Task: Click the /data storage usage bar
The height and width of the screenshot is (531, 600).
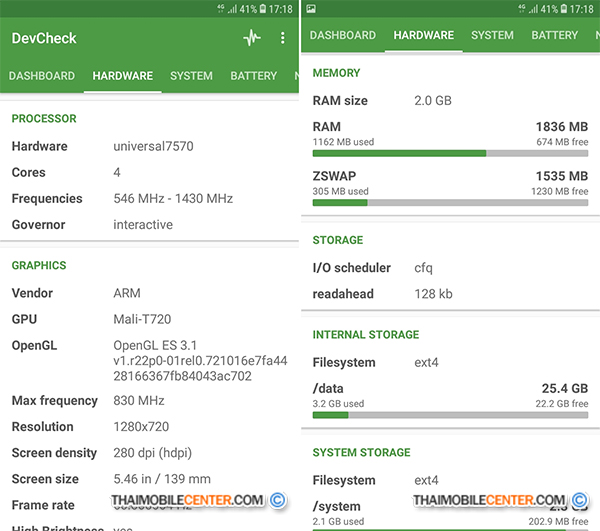Action: [x=450, y=415]
